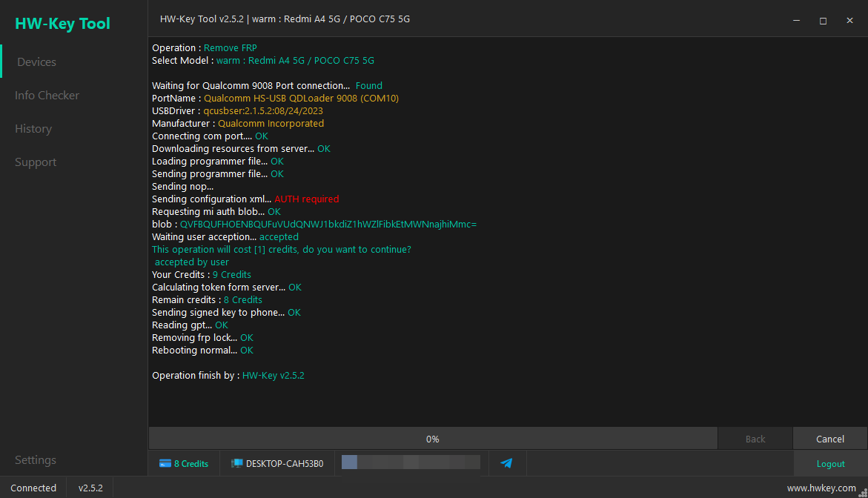The height and width of the screenshot is (498, 868).
Task: Minimize the HW-Key Tool window
Action: click(796, 21)
